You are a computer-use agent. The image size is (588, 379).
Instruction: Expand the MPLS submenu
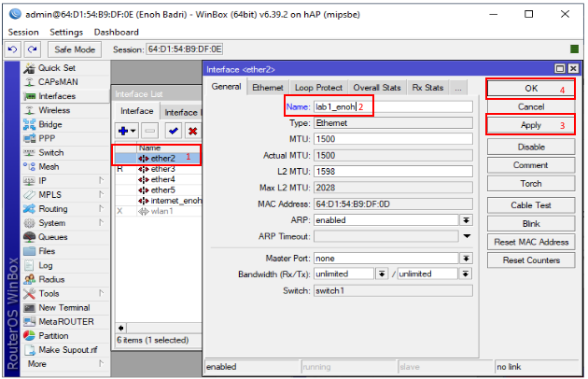(101, 194)
